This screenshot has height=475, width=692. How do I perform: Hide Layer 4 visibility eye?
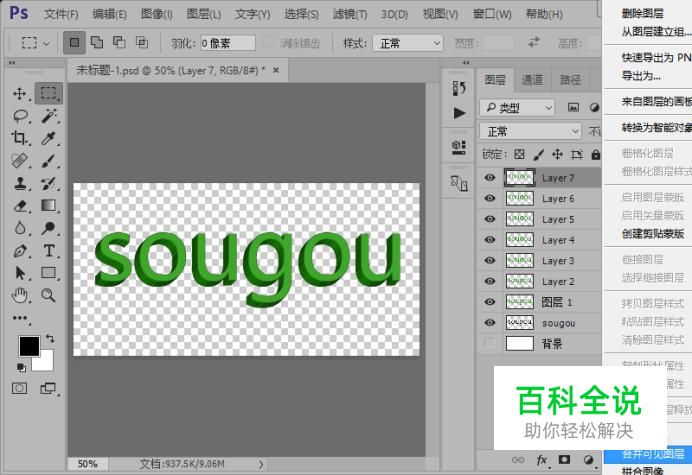pyautogui.click(x=490, y=240)
